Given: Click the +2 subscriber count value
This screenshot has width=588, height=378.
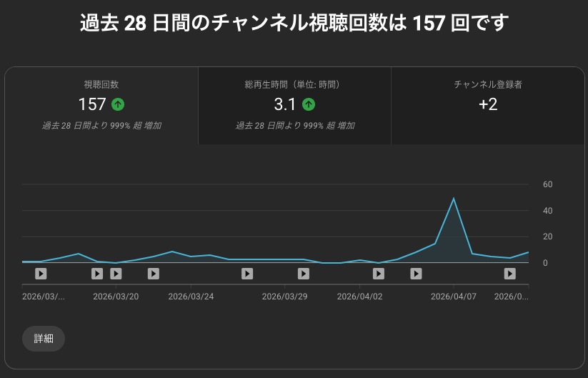Looking at the screenshot, I should point(488,104).
